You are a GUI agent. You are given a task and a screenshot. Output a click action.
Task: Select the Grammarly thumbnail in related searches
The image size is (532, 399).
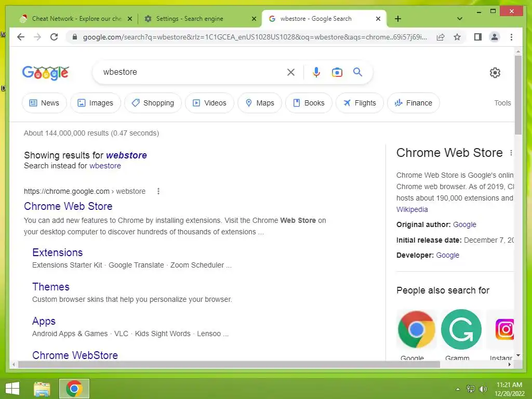click(461, 329)
